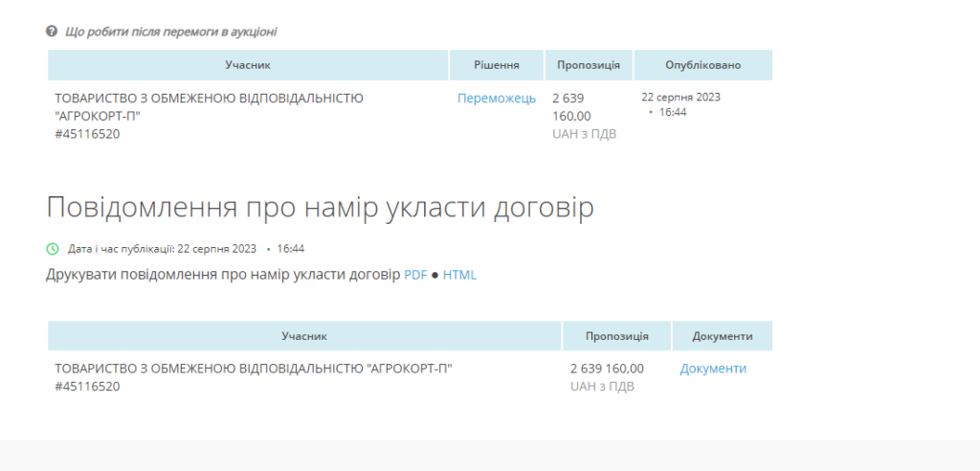Click the "Учасник" header in the first table
The width and height of the screenshot is (980, 471).
[248, 65]
